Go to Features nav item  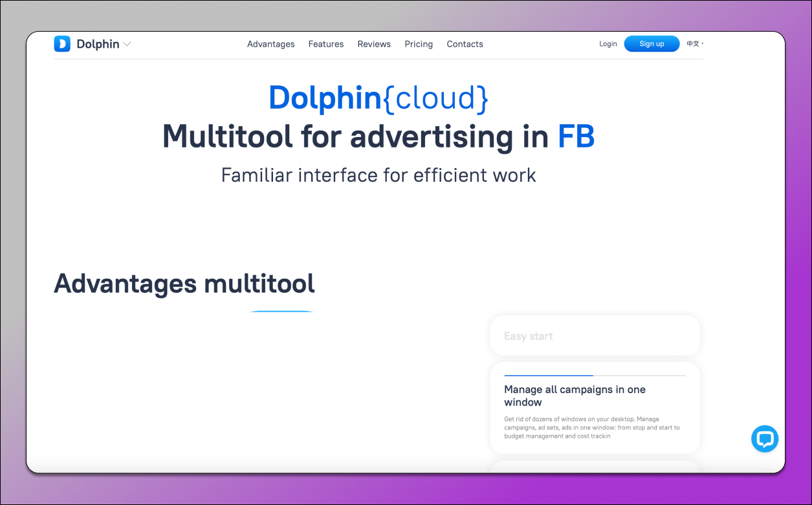point(326,44)
